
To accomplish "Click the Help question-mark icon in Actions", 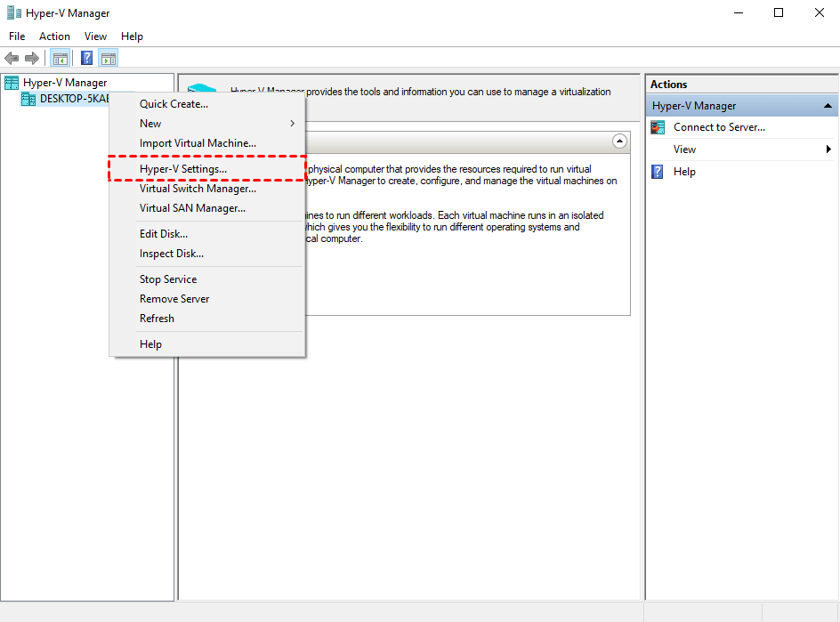I will point(658,172).
